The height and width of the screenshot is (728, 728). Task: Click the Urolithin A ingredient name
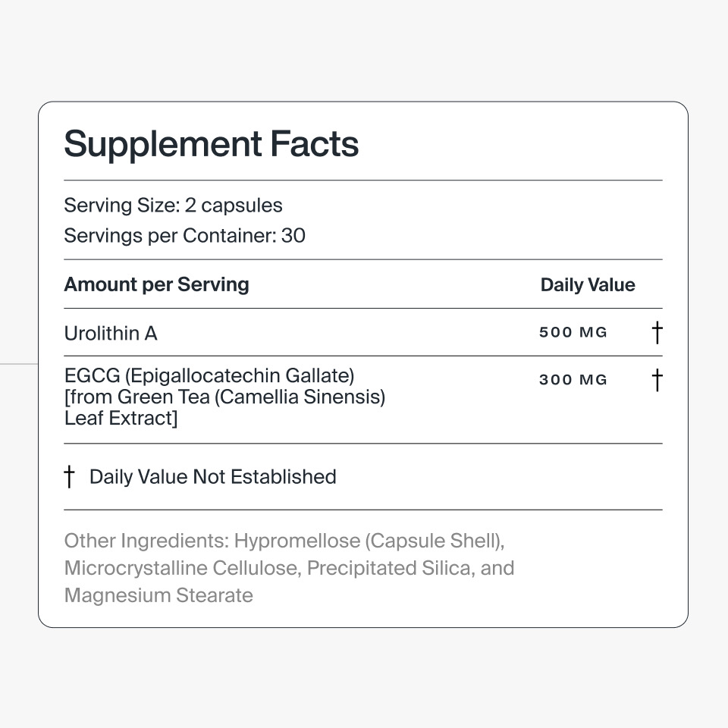click(x=111, y=333)
